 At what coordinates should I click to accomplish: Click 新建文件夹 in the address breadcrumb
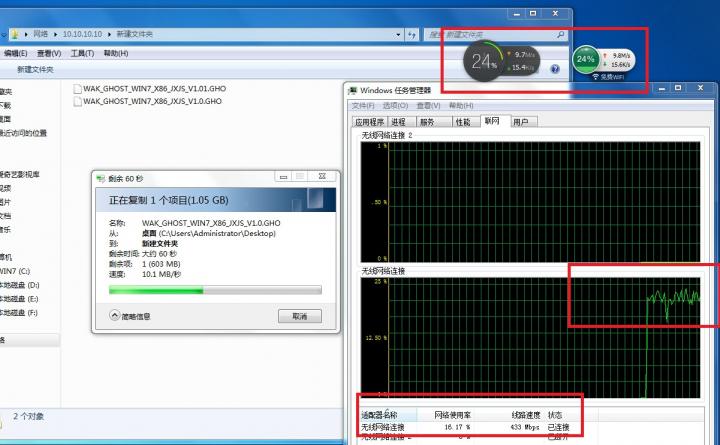pyautogui.click(x=135, y=34)
